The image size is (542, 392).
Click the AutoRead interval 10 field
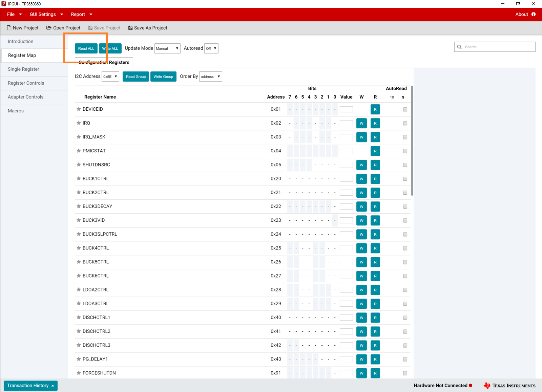(392, 97)
